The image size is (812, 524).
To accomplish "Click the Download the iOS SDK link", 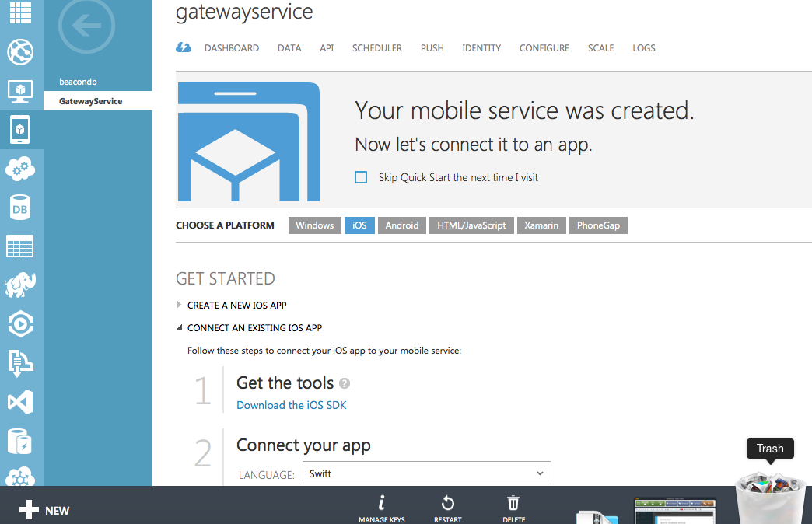I will point(292,405).
